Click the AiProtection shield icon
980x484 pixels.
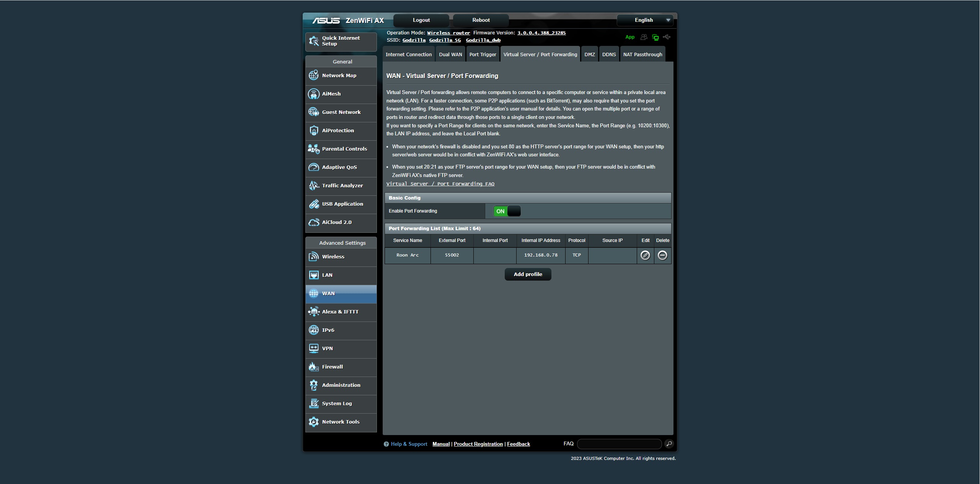[x=314, y=130]
